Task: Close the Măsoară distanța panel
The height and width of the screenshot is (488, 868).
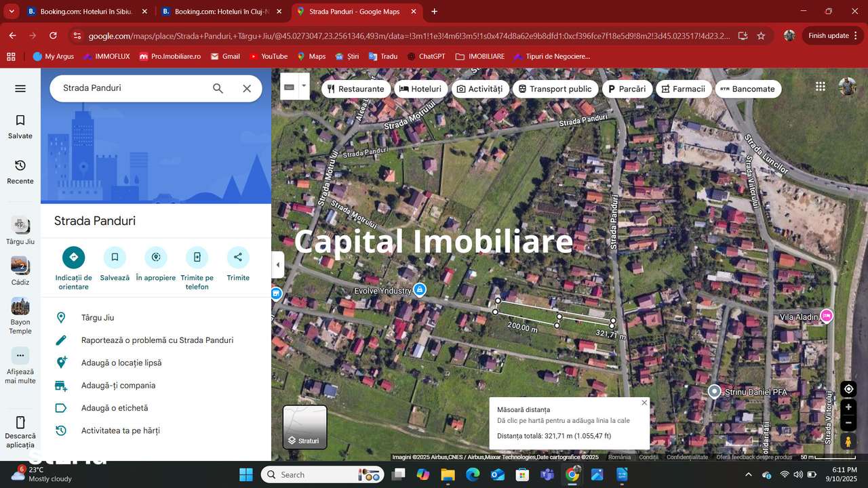Action: click(x=644, y=402)
